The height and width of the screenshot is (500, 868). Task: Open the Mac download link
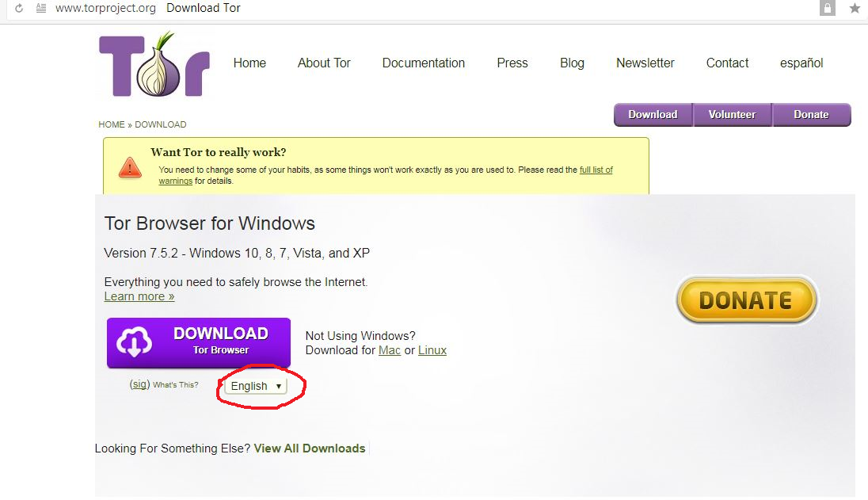[390, 349]
